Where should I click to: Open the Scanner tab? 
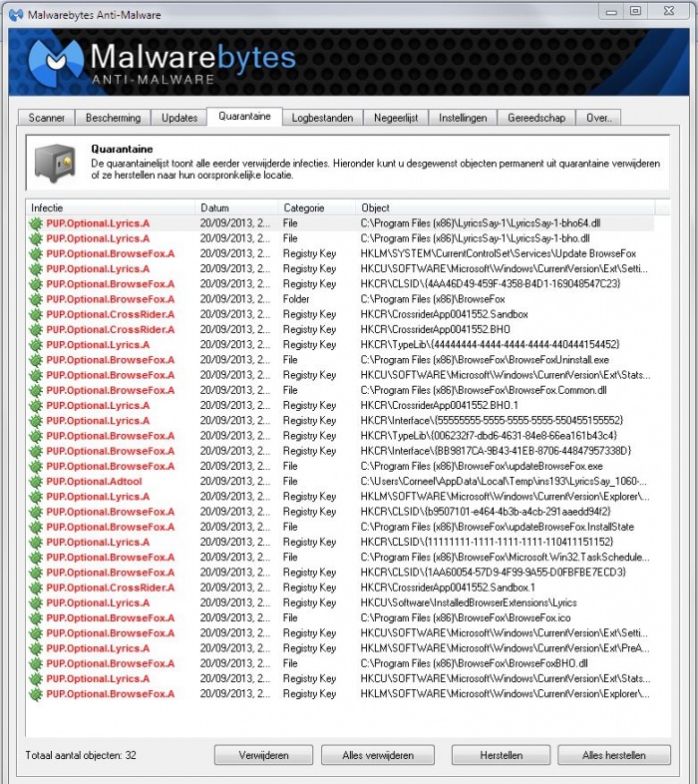tap(47, 118)
